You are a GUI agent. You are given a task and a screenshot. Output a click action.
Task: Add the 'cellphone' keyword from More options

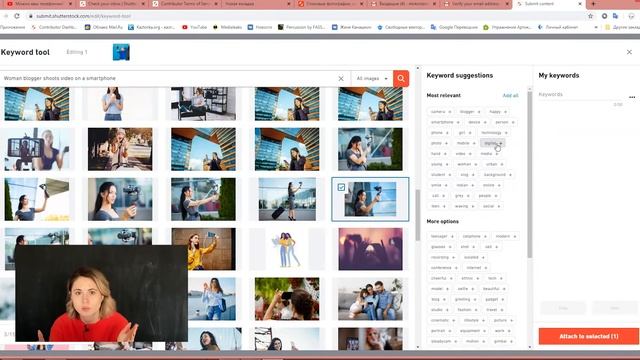474,236
